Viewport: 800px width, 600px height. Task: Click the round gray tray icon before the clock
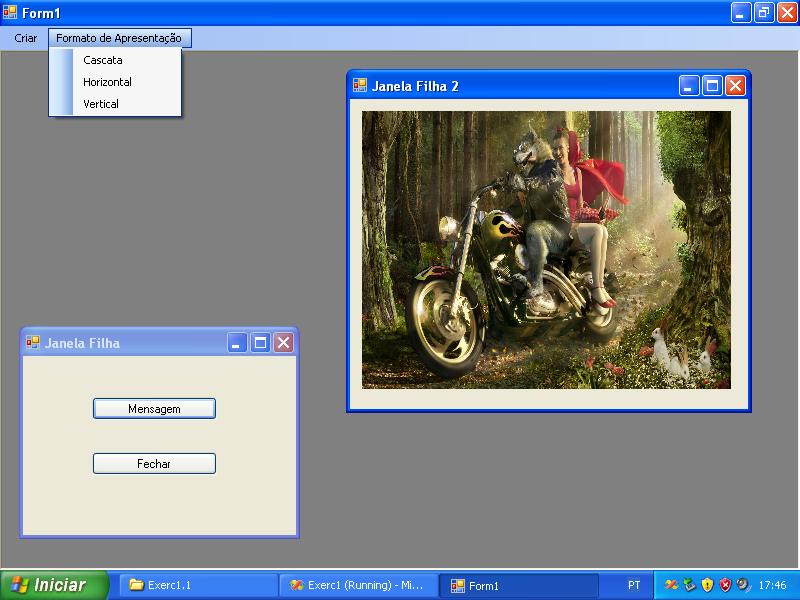pos(743,584)
